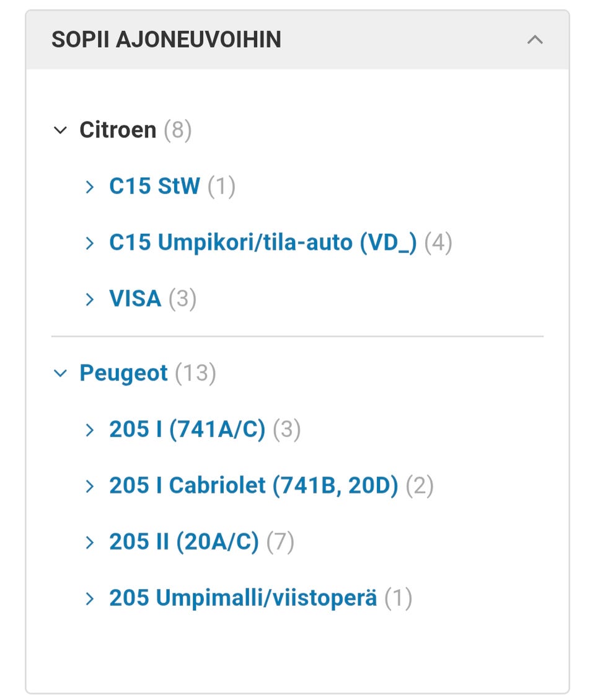Viewport: 595px width, 700px height.
Task: Expand 205 I Cabriolet chevron
Action: (90, 486)
